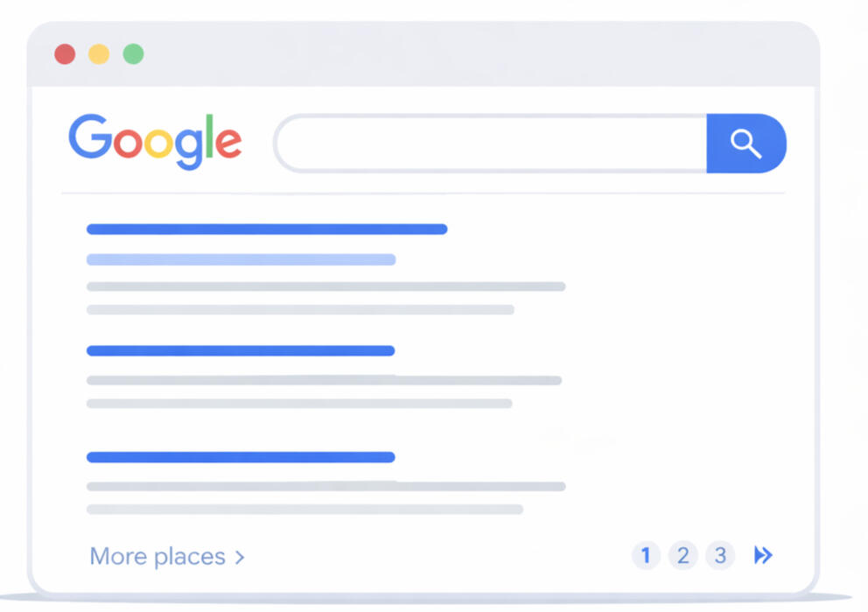Screen dimensions: 868x612
Task: Go to results page 2
Action: 682,555
